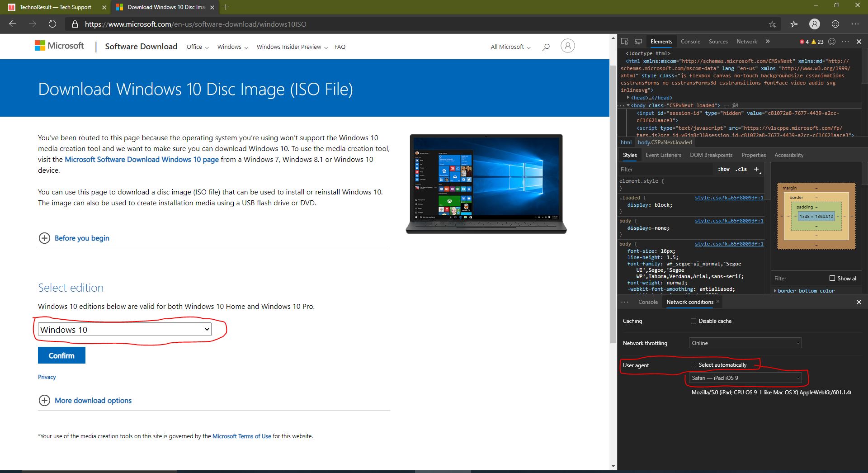Click the :hov pseudo-state toggle in Styles
This screenshot has height=473, width=868.
tap(724, 169)
